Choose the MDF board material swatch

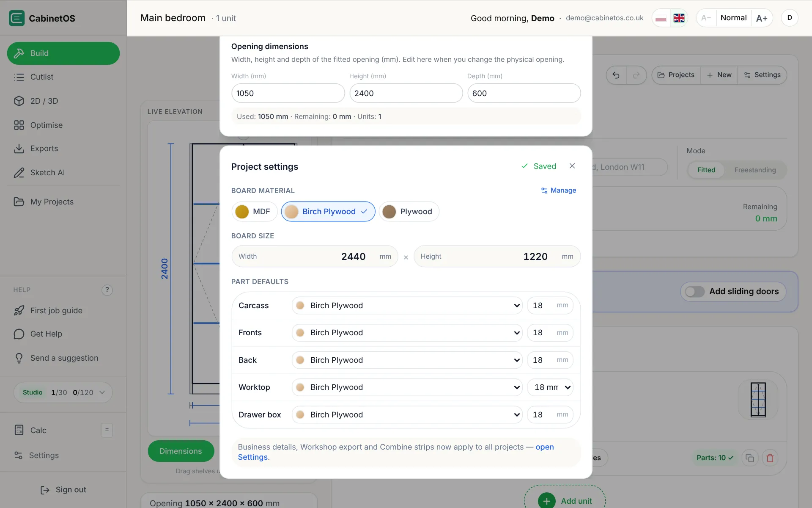click(x=254, y=212)
